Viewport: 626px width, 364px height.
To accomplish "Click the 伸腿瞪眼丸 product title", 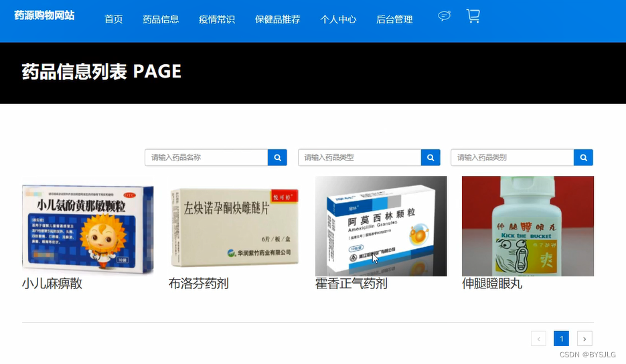I will pyautogui.click(x=492, y=284).
